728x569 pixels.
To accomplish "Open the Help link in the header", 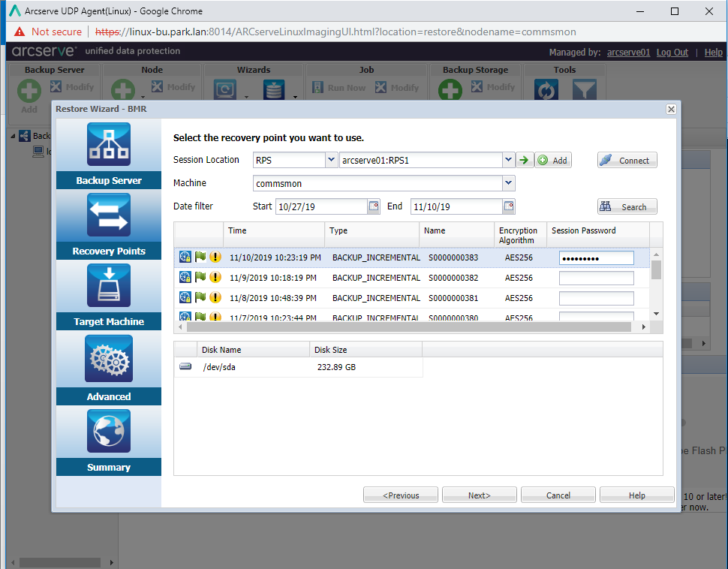I will [x=714, y=52].
